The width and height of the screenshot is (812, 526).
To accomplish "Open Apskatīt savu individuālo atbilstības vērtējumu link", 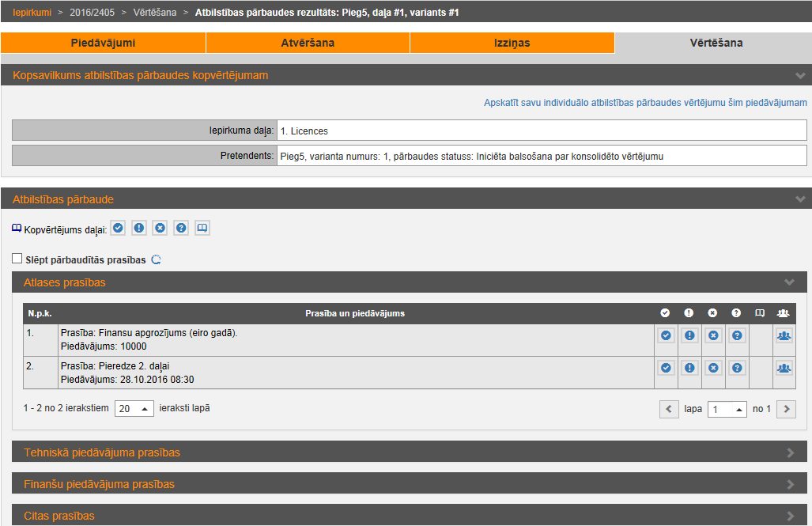I will pos(645,103).
